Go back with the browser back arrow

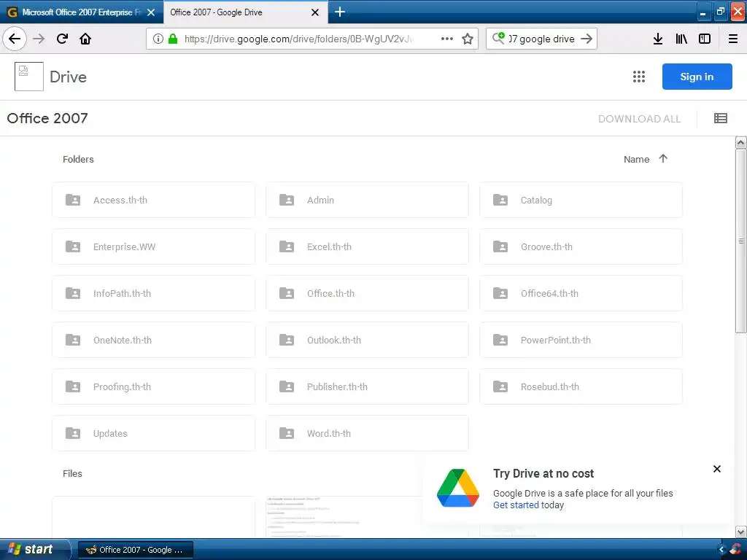(15, 39)
